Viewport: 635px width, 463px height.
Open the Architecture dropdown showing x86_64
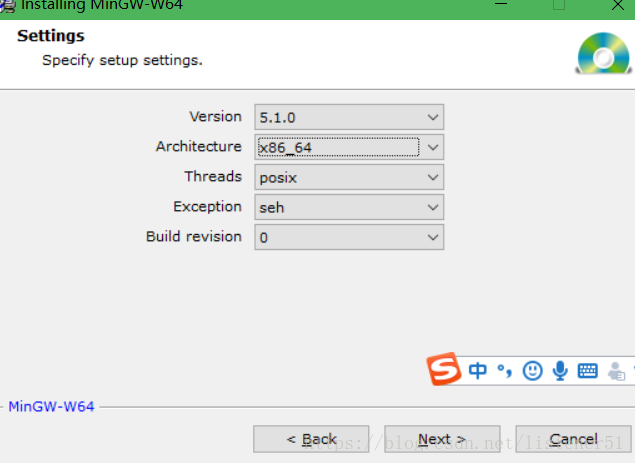point(349,147)
